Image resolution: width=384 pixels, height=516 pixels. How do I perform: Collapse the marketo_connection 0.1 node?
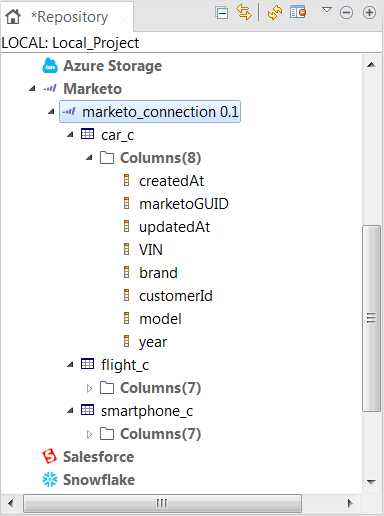pyautogui.click(x=51, y=112)
